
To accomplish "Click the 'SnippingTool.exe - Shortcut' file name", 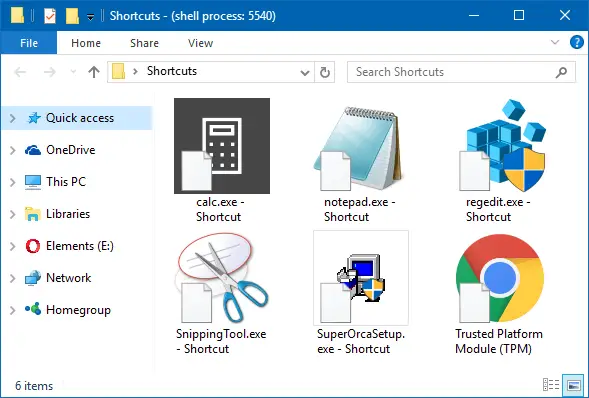I will point(221,341).
